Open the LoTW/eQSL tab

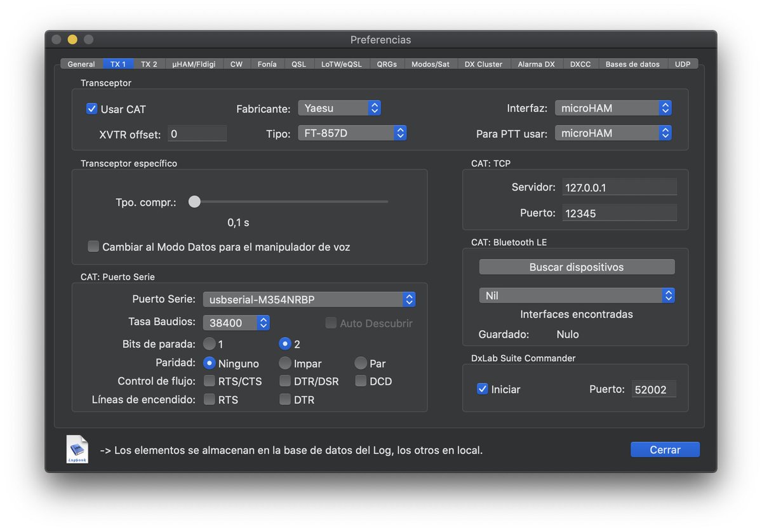pos(342,64)
